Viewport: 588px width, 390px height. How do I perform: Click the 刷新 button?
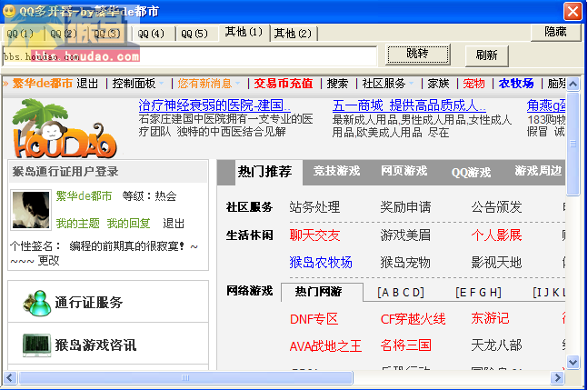click(x=487, y=55)
